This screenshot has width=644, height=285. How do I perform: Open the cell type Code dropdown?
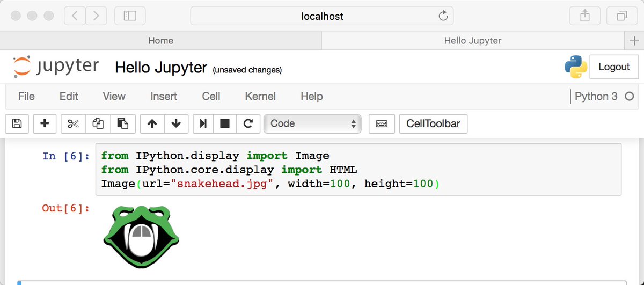(x=313, y=123)
